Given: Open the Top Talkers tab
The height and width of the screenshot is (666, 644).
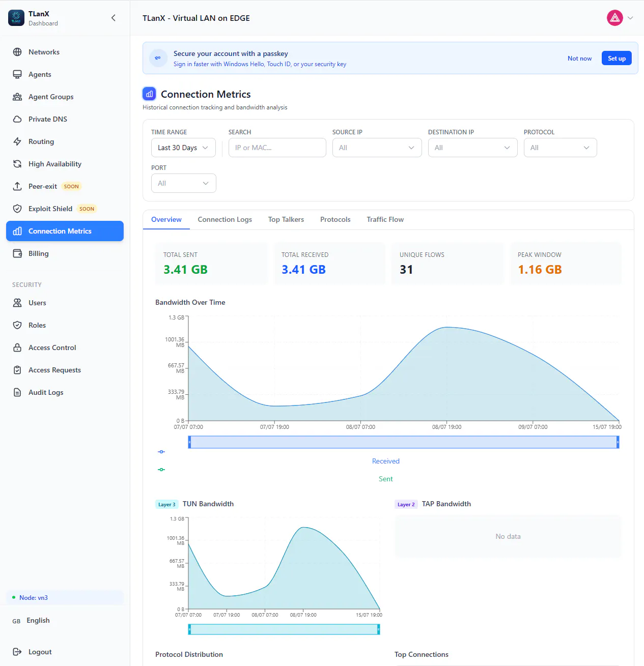Looking at the screenshot, I should pyautogui.click(x=286, y=219).
